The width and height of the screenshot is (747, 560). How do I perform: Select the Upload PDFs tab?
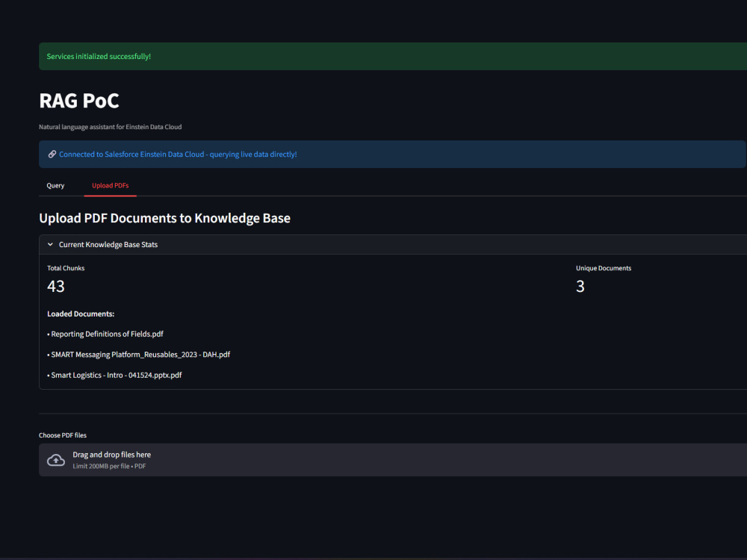(110, 186)
